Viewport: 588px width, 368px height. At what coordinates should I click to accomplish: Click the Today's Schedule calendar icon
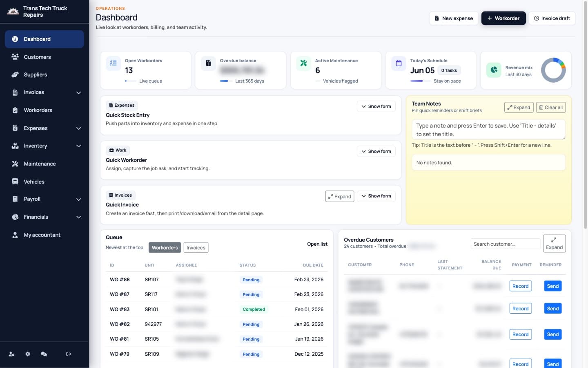click(399, 63)
